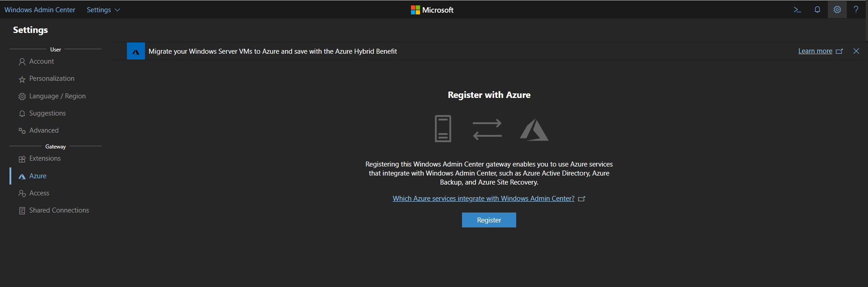This screenshot has width=868, height=287.
Task: Click the 'Register with Azure' heading
Action: coord(489,95)
